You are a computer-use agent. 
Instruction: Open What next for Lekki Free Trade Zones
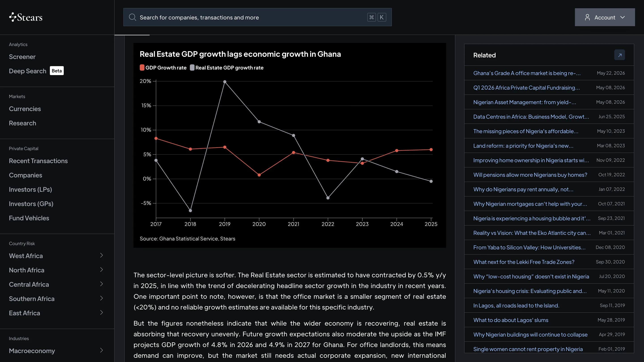pos(524,262)
